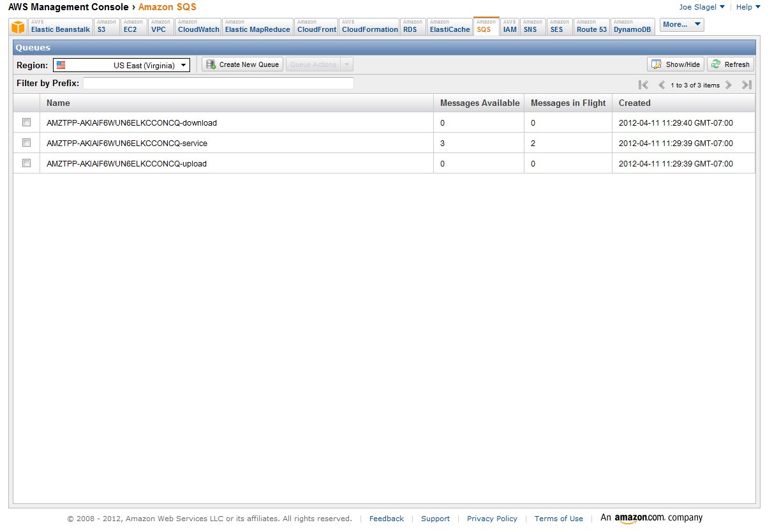Viewport: 772px width, 532px height.
Task: Switch to the S3 tab
Action: tap(107, 27)
